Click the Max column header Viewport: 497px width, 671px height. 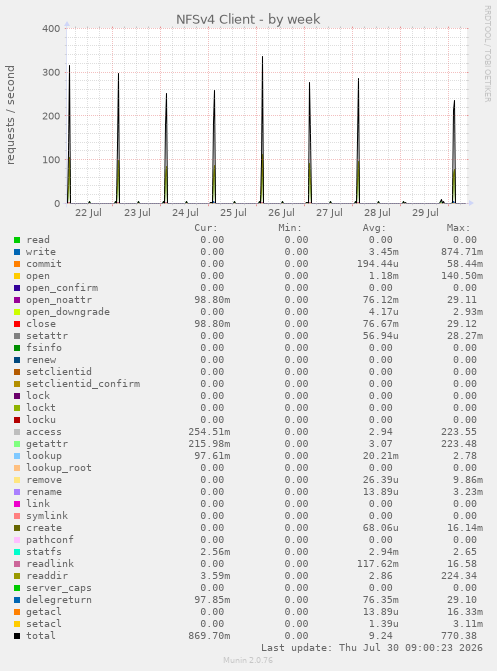click(458, 228)
